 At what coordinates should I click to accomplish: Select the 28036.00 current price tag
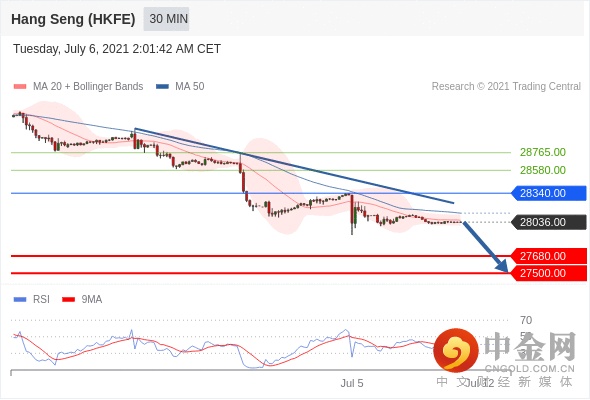point(549,222)
